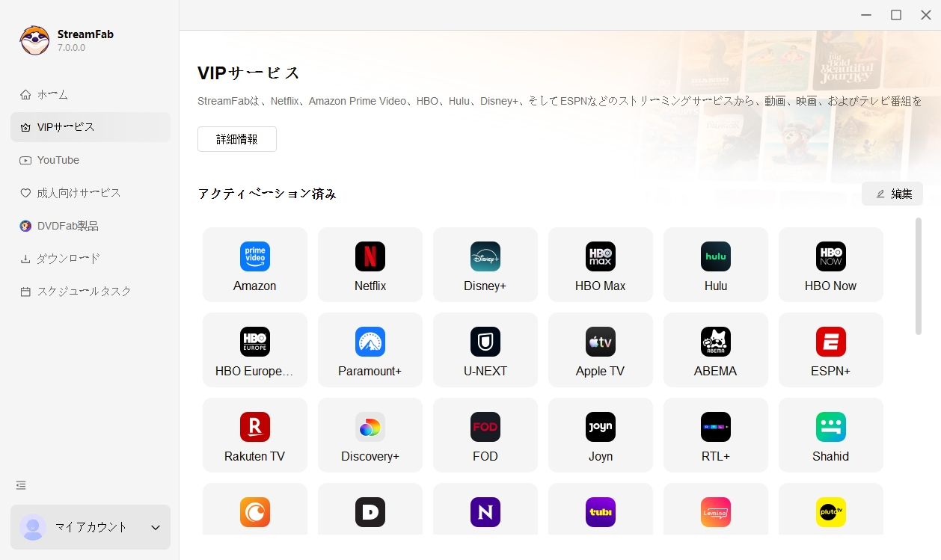Click the 編集 edit button
Viewport: 941px width, 560px height.
(x=892, y=194)
